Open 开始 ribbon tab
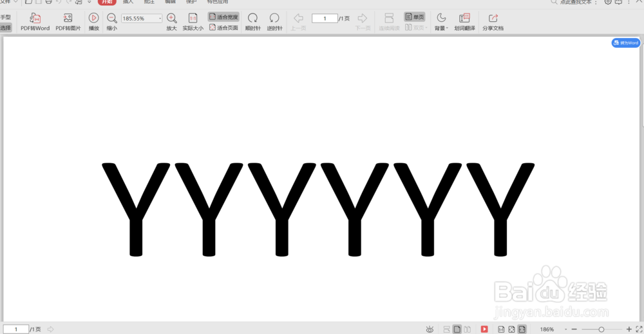 [107, 2]
